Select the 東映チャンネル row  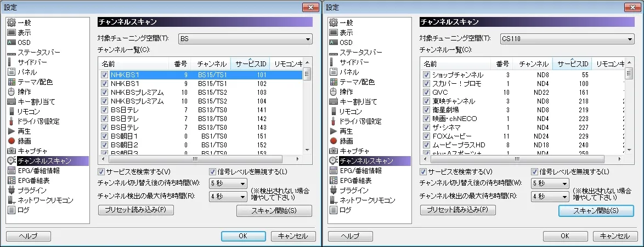(x=522, y=101)
